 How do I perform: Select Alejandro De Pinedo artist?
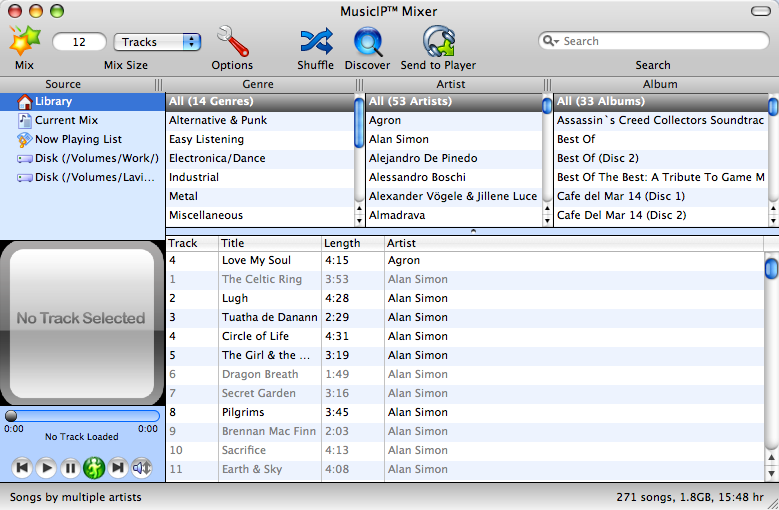coord(454,158)
